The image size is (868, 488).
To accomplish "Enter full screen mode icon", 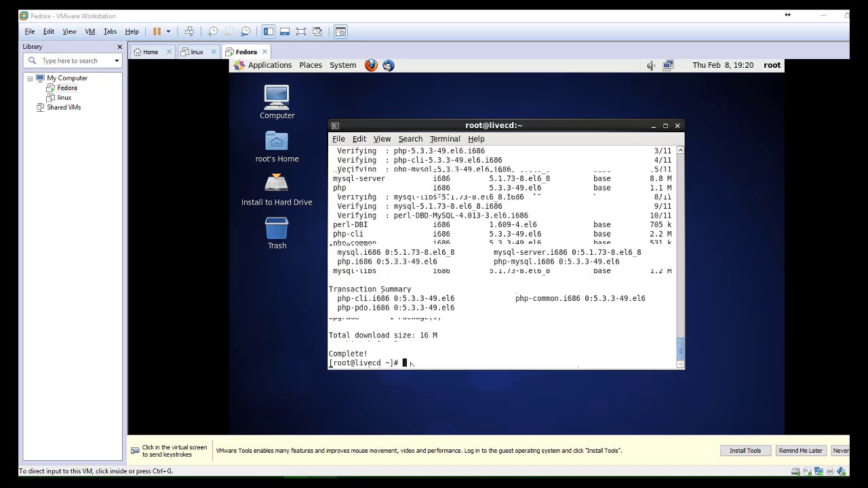I will tap(301, 31).
